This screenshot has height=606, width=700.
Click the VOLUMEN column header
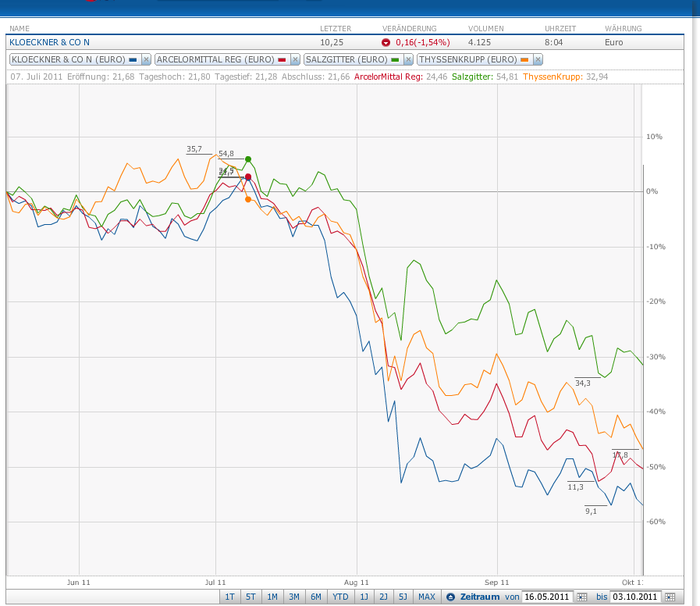coord(485,29)
